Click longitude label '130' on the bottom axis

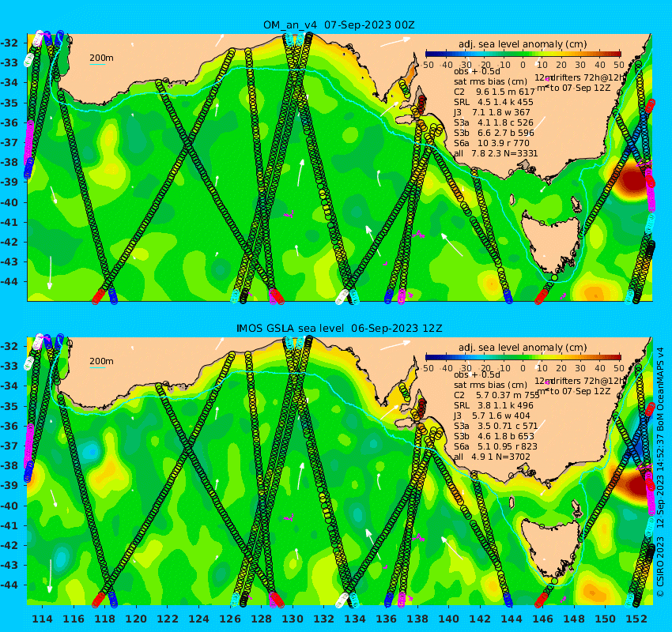[x=293, y=619]
